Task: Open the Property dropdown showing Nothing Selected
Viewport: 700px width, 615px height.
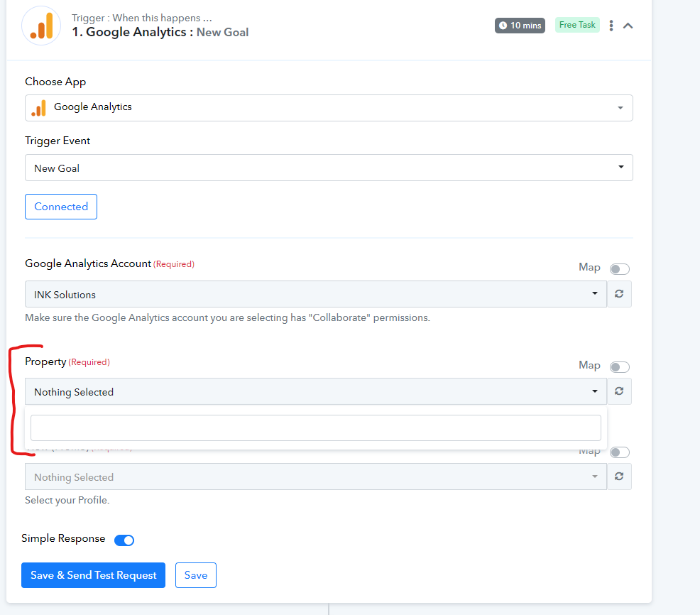Action: point(316,391)
